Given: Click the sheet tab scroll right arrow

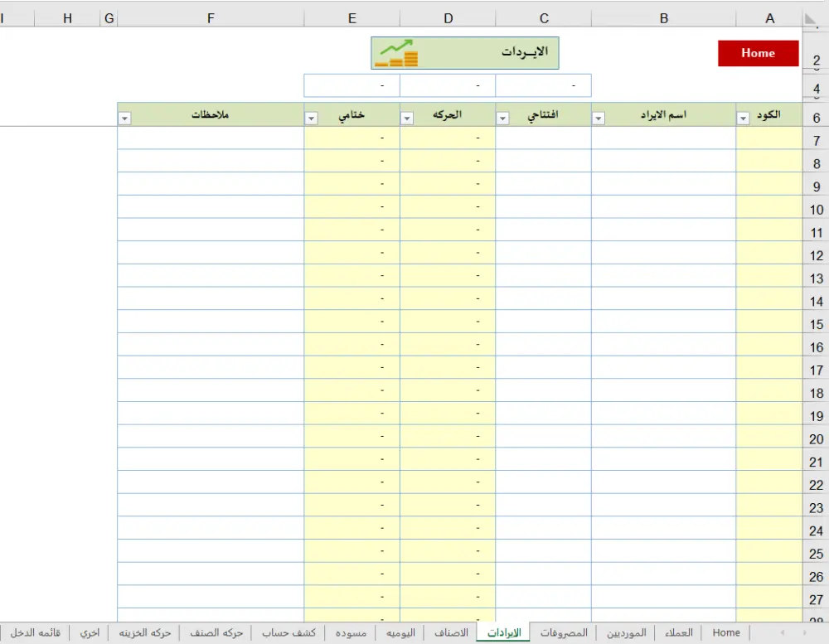Looking at the screenshot, I should click(x=805, y=632).
